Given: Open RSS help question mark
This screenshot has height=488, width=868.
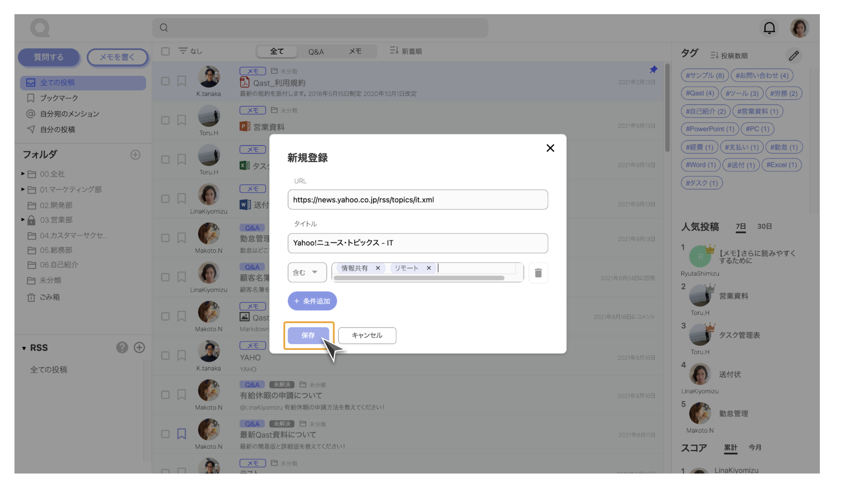Looking at the screenshot, I should [x=122, y=348].
